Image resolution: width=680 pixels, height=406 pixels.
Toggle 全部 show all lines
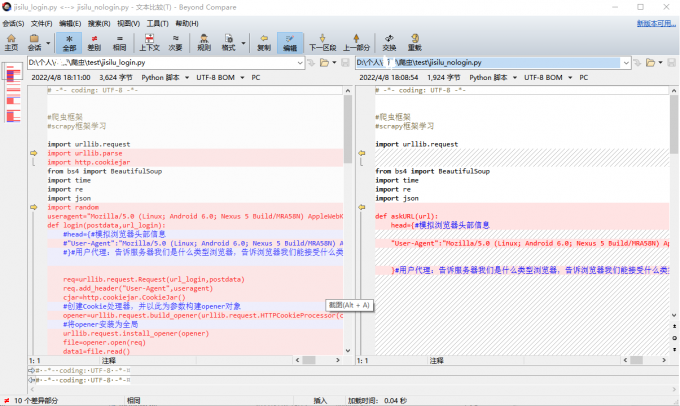pyautogui.click(x=69, y=43)
